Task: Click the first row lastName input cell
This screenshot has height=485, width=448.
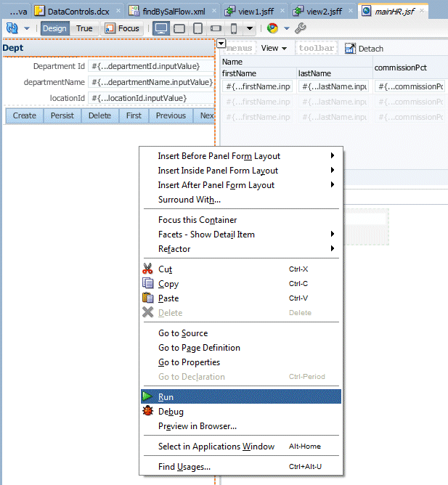Action: tap(334, 86)
